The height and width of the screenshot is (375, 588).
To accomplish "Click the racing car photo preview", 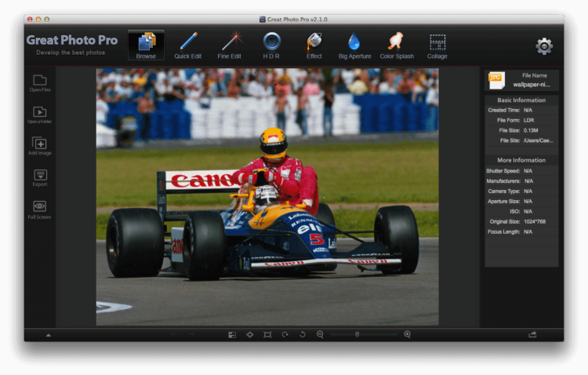I will pyautogui.click(x=267, y=197).
